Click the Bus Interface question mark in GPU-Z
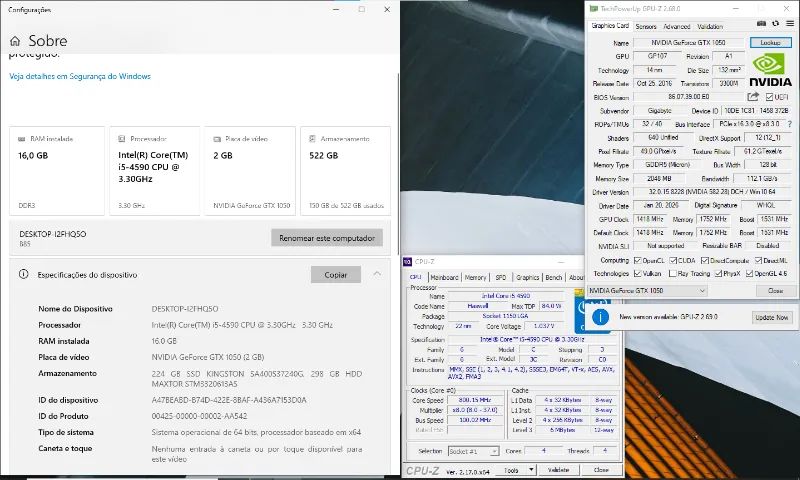800x480 pixels. (x=790, y=124)
